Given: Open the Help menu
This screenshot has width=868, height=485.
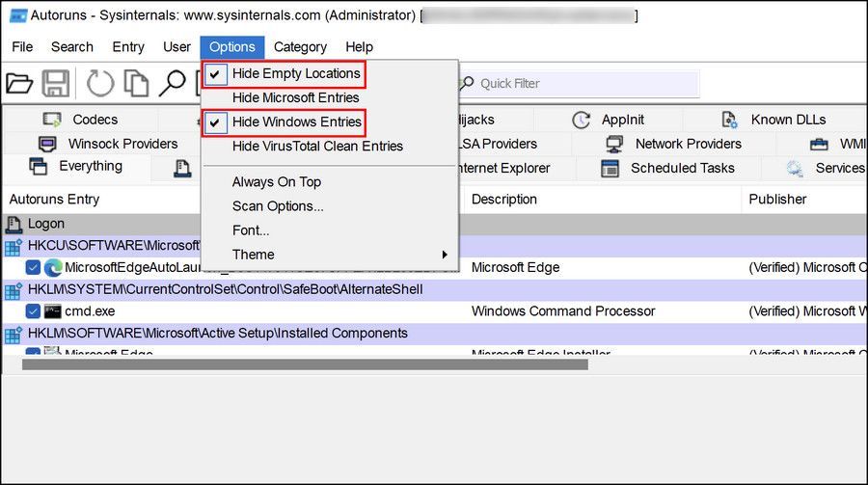Looking at the screenshot, I should coord(359,47).
